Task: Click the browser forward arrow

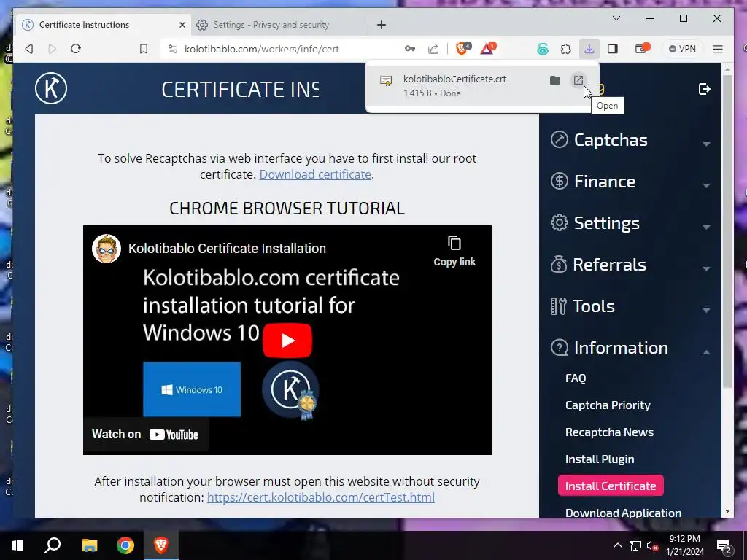Action: pyautogui.click(x=53, y=49)
